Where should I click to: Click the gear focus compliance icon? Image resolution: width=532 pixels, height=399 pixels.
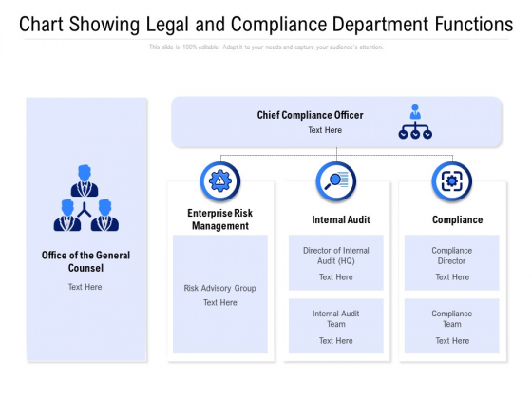point(452,181)
